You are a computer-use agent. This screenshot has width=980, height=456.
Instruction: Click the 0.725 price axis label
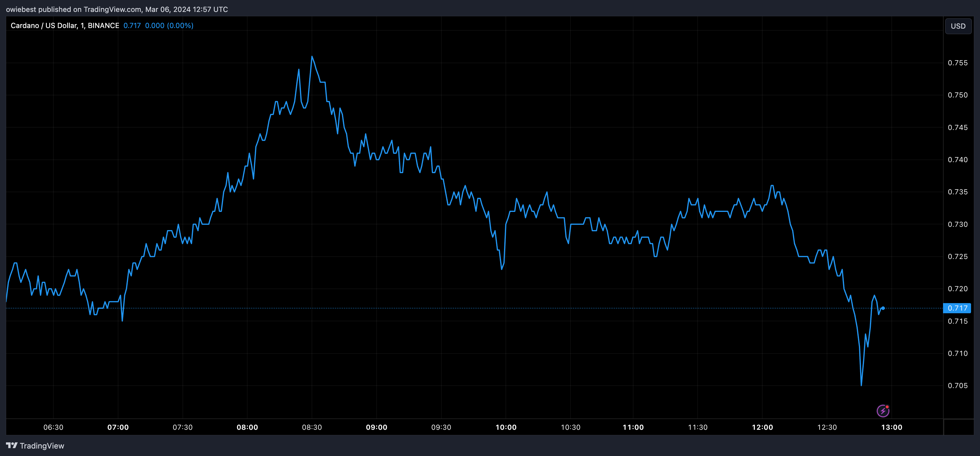(958, 256)
